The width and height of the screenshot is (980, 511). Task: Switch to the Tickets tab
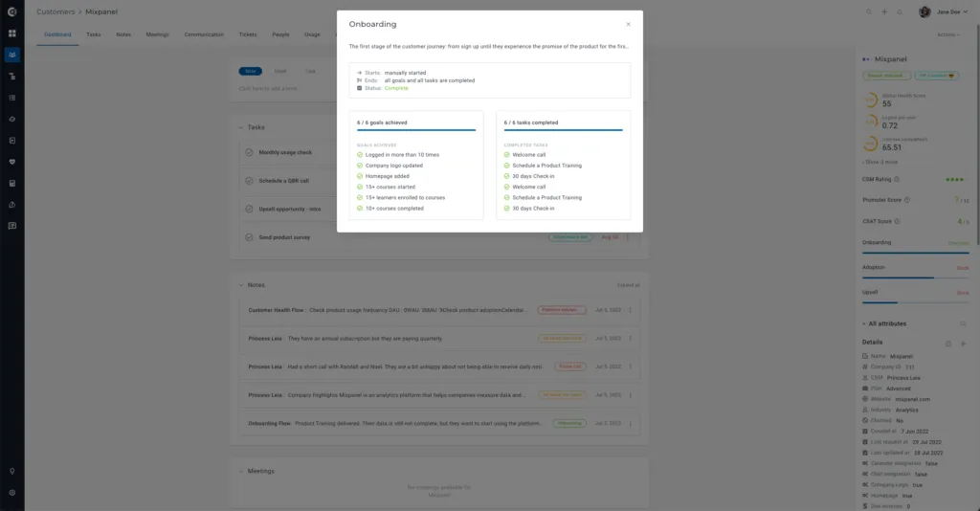248,34
